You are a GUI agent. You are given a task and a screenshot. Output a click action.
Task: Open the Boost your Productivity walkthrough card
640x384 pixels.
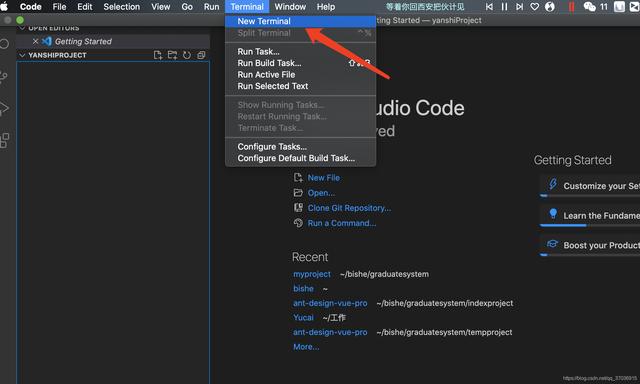[590, 245]
